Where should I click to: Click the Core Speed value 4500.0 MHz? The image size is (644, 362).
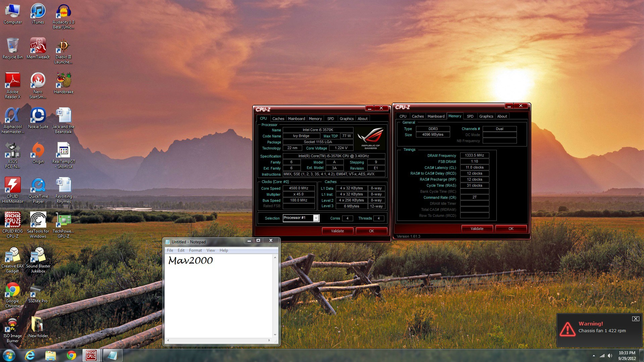coord(299,188)
